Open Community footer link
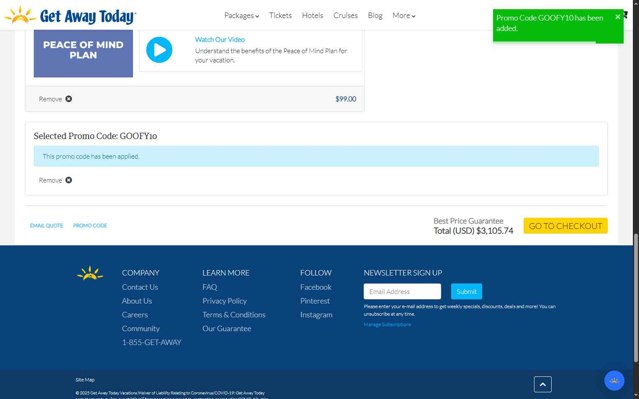 pos(141,328)
